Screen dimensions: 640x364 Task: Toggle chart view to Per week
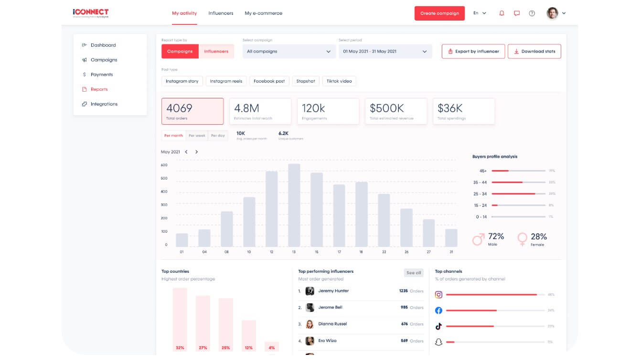coord(197,136)
